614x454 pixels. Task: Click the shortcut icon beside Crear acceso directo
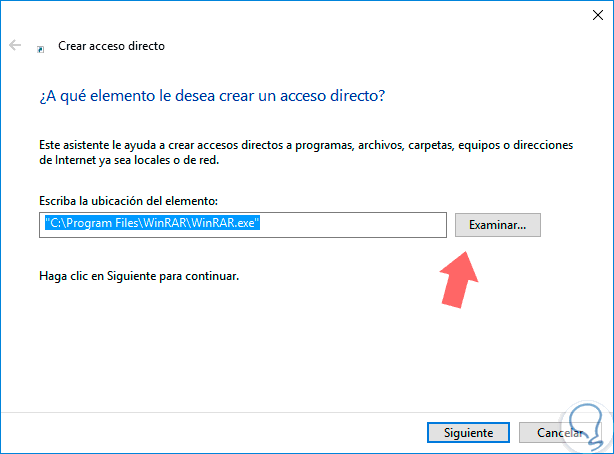(x=40, y=47)
